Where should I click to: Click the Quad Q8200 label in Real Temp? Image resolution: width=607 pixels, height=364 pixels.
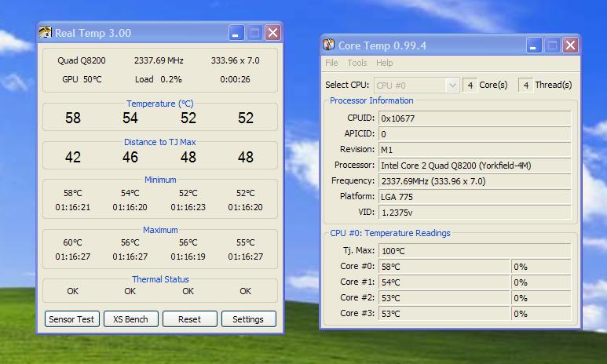82,60
